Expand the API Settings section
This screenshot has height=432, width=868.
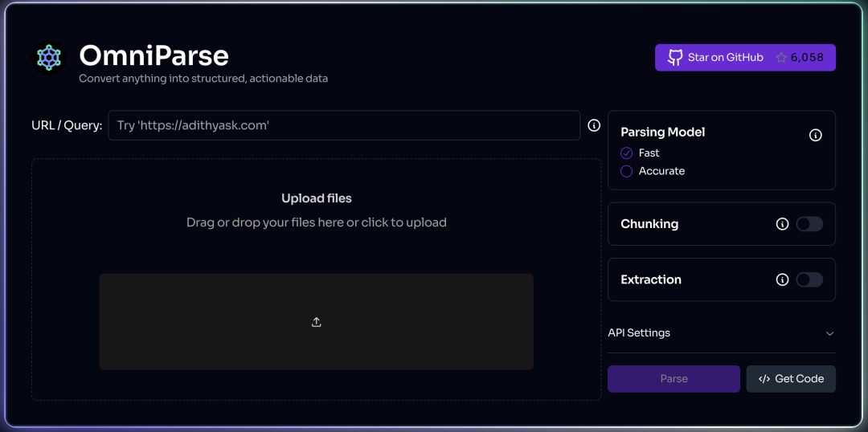pos(639,332)
